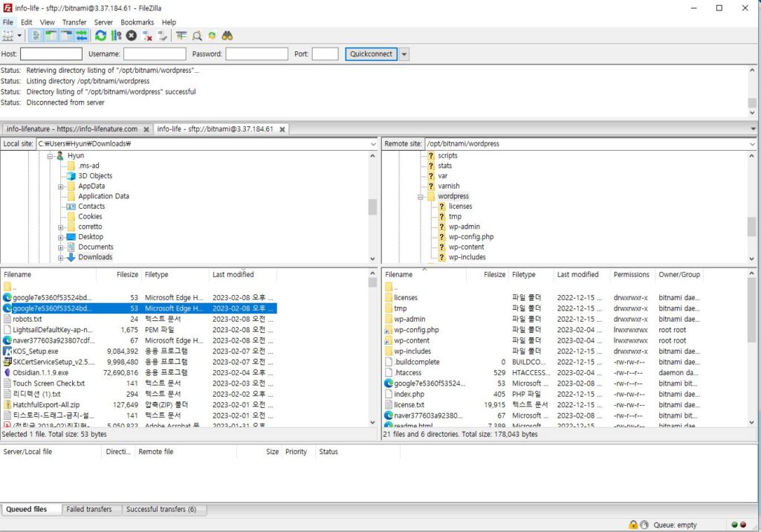Image resolution: width=761 pixels, height=532 pixels.
Task: Expand the AppData folder node
Action: [60, 186]
